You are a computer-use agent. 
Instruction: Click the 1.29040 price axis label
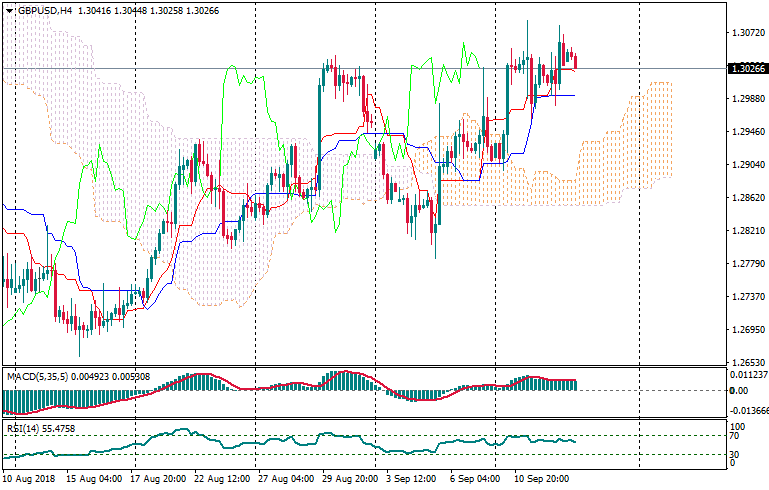click(x=745, y=165)
